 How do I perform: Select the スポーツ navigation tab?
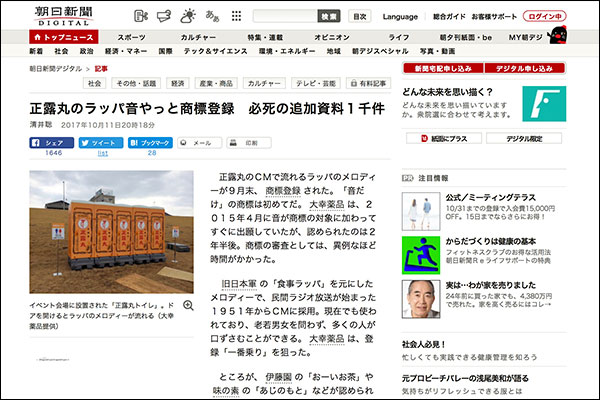click(131, 36)
